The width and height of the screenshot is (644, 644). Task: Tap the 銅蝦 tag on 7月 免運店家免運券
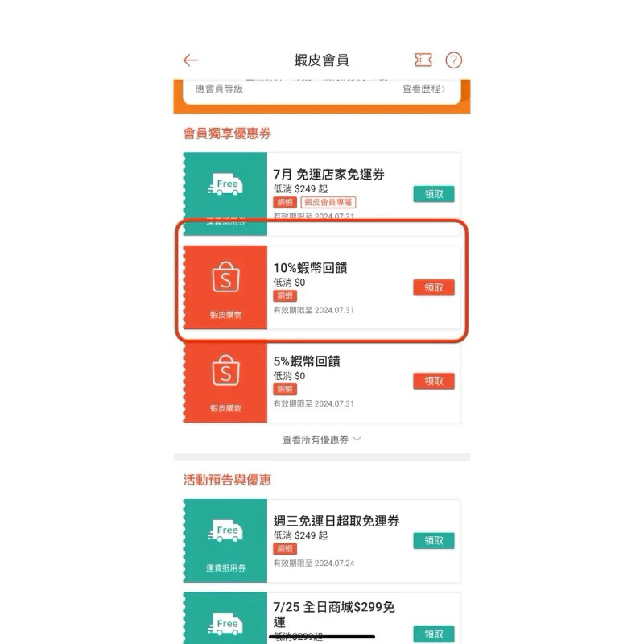285,202
